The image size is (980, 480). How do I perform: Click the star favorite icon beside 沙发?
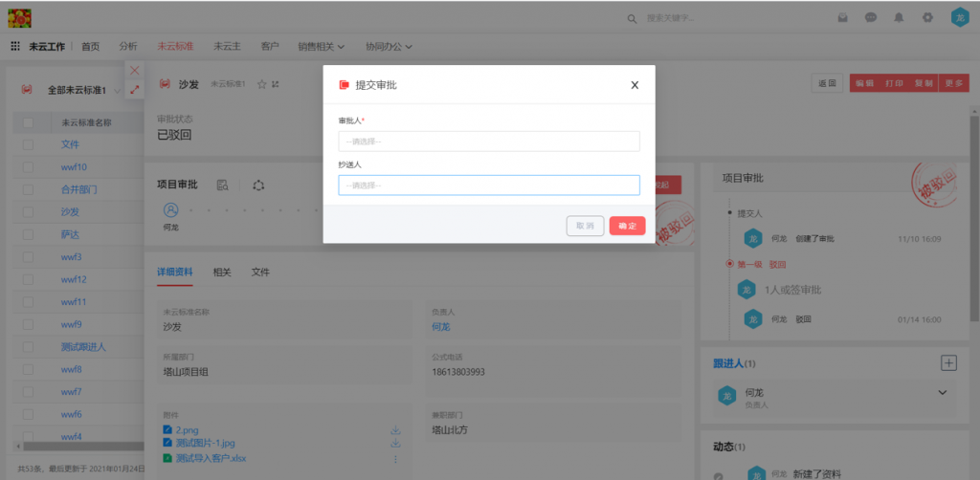coord(261,84)
